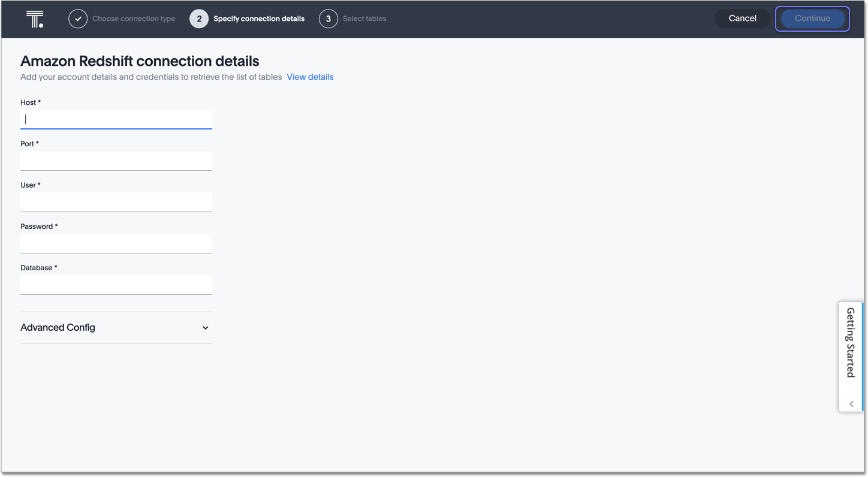Focus the Database input field
Screen dimensions: 868x477
(116, 285)
